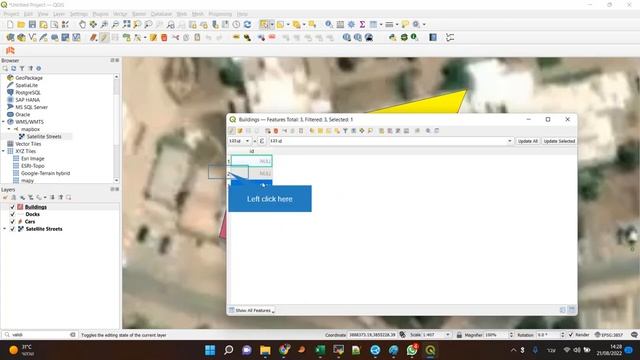Open the Map Tips icon on the toolbar
This screenshot has width=640, height=360.
click(405, 25)
